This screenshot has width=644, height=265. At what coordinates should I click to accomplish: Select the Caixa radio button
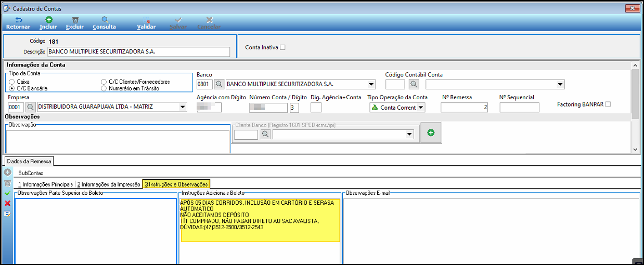[12, 82]
